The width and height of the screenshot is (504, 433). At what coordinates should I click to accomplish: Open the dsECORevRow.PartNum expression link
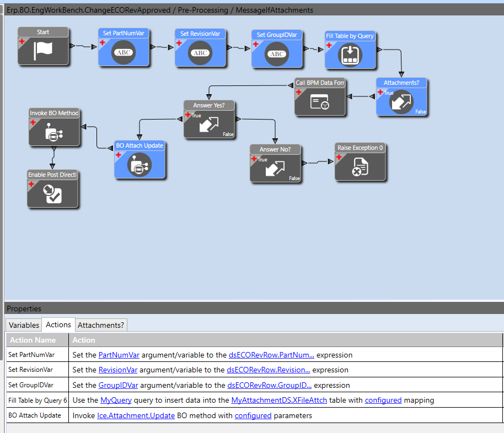click(271, 355)
